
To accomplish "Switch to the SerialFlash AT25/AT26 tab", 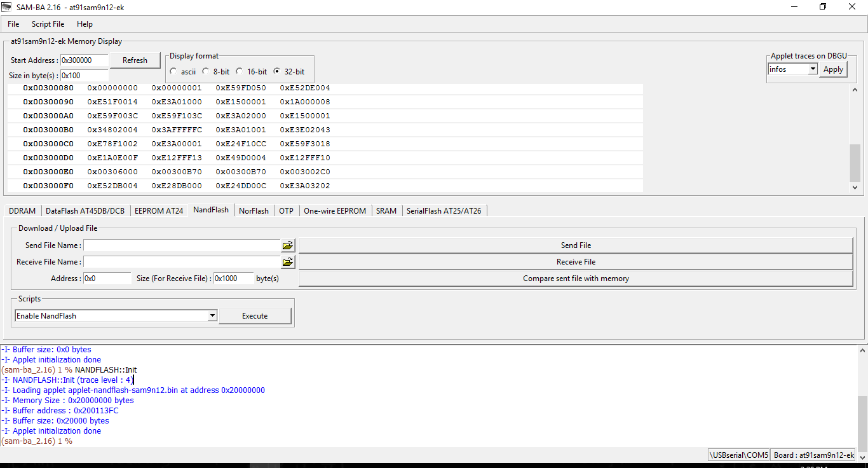I will (x=444, y=211).
